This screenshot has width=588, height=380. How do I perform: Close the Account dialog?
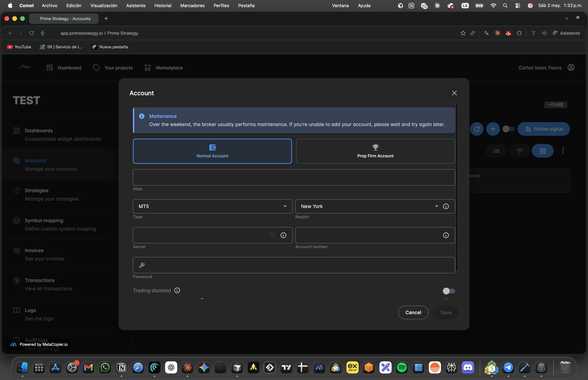click(x=454, y=93)
